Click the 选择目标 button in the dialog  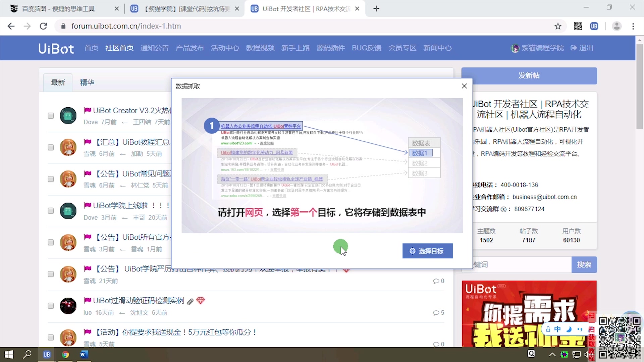(x=427, y=251)
